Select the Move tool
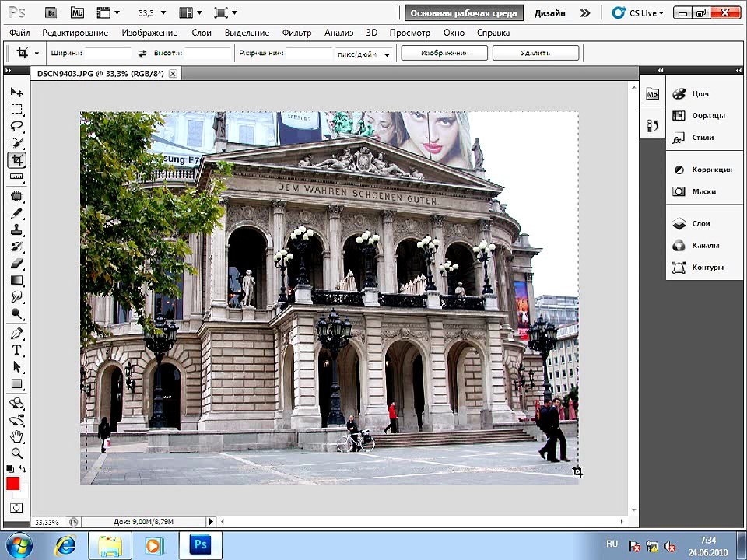 tap(16, 92)
